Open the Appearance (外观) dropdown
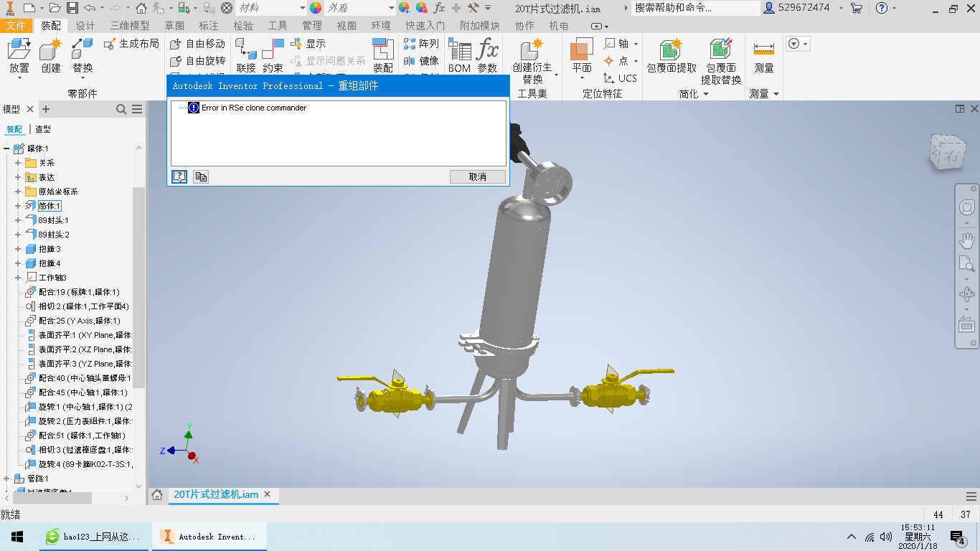The width and height of the screenshot is (980, 551). 391,8
